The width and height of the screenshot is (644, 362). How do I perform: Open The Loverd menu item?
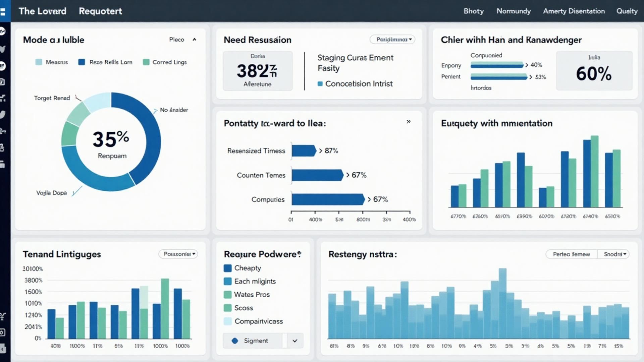click(x=42, y=11)
